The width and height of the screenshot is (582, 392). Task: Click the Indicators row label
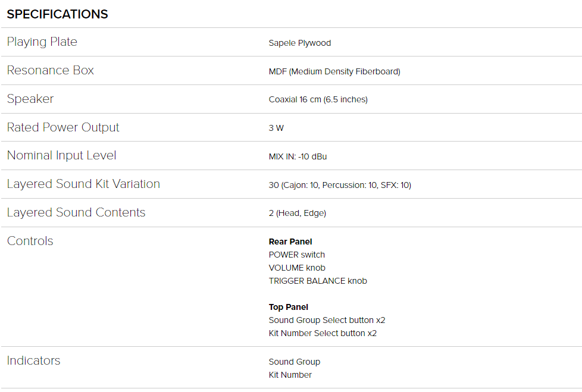tap(33, 360)
